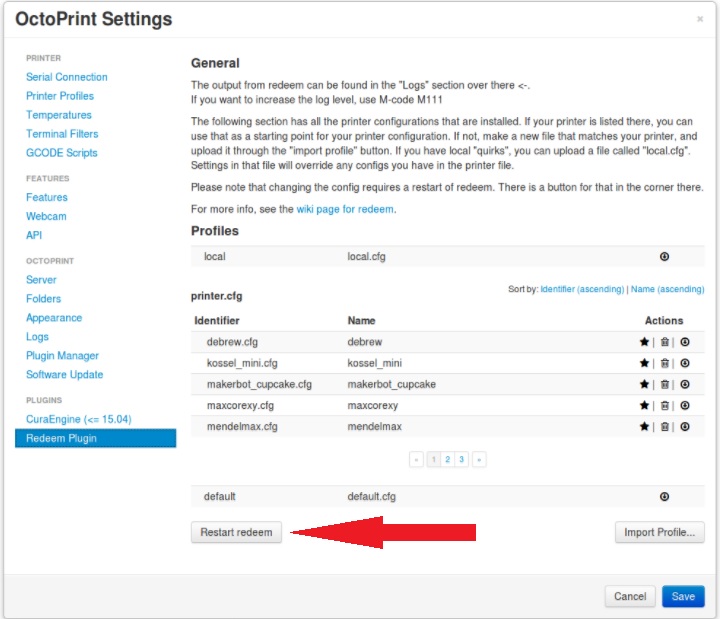Viewport: 720px width, 619px height.
Task: Click the local.cfg name text
Action: [x=366, y=256]
